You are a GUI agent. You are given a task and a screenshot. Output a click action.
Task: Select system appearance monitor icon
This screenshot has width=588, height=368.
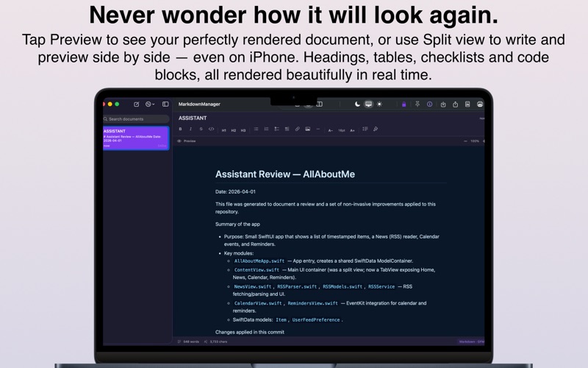coord(369,105)
